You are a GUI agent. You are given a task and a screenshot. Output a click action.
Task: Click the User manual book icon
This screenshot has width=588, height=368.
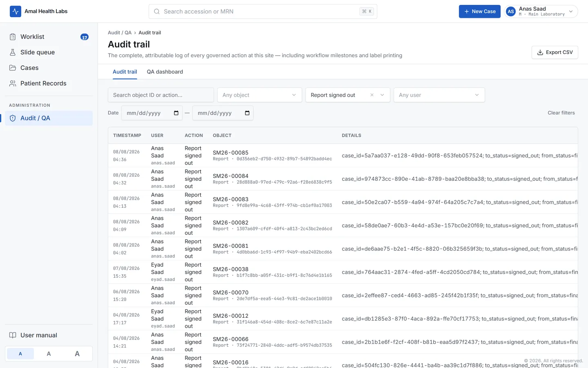13,335
